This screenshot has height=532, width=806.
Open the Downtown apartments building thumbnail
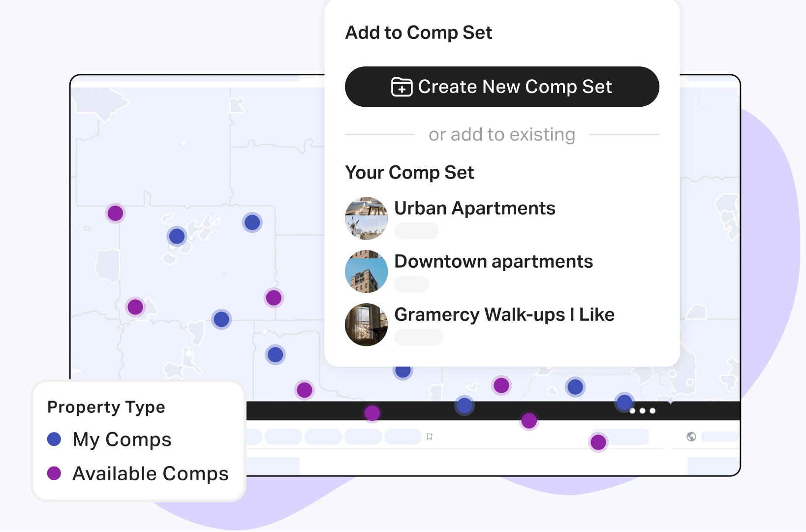(x=367, y=272)
